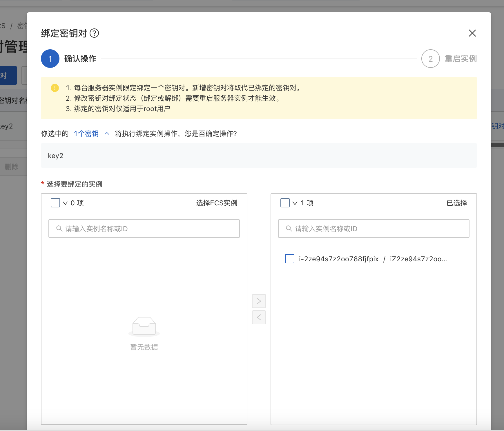Focus the left 请输入实例名称或ID search field
The width and height of the screenshot is (504, 431).
point(144,229)
